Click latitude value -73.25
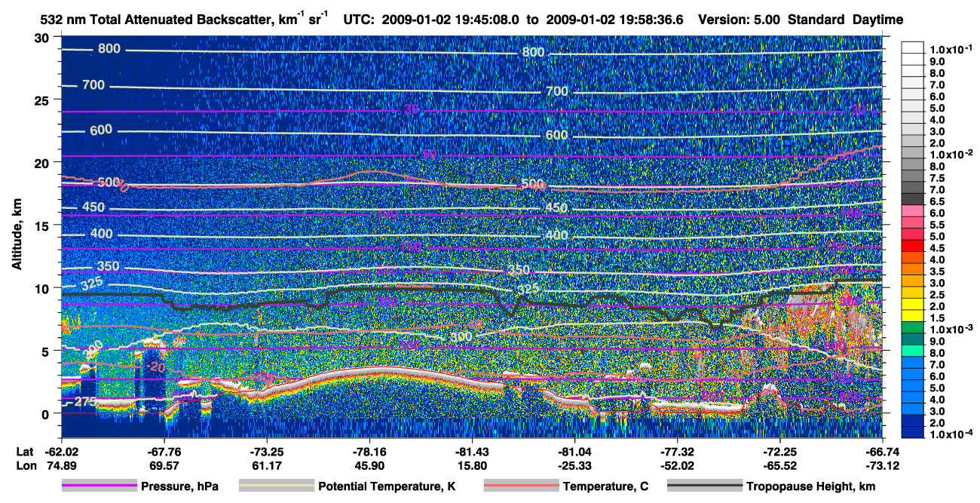This screenshot has height=503, width=980. [266, 451]
